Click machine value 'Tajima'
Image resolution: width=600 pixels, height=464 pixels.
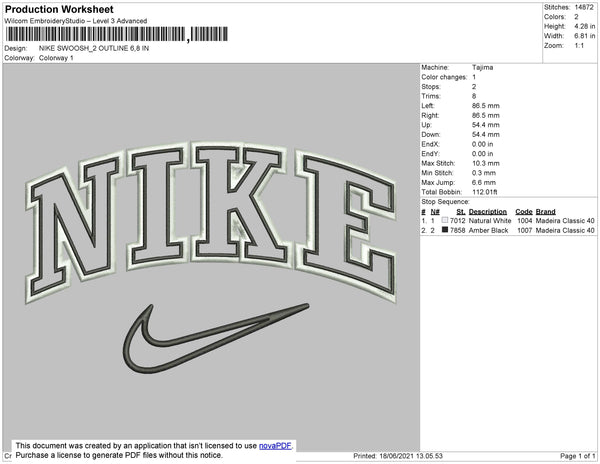tap(483, 67)
